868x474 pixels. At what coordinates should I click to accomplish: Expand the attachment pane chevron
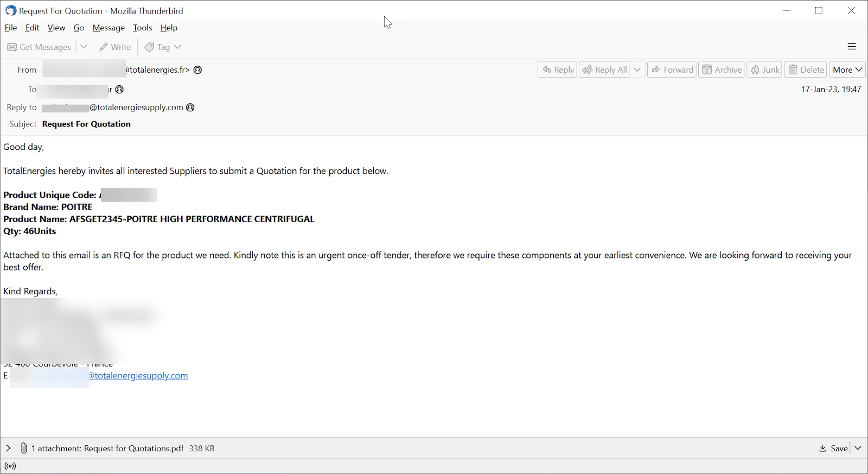[8, 448]
